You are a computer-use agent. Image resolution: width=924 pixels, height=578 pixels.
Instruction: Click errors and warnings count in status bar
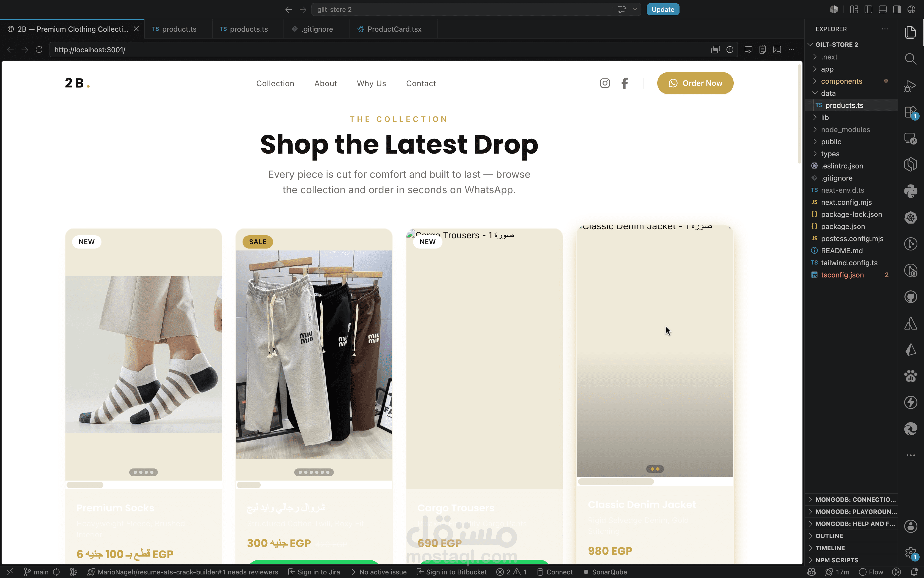512,572
